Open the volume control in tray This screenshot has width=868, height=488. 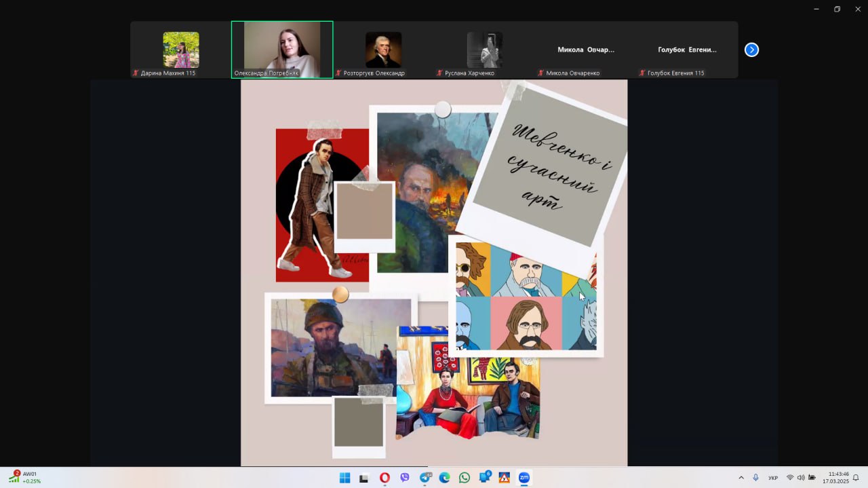[x=801, y=478]
